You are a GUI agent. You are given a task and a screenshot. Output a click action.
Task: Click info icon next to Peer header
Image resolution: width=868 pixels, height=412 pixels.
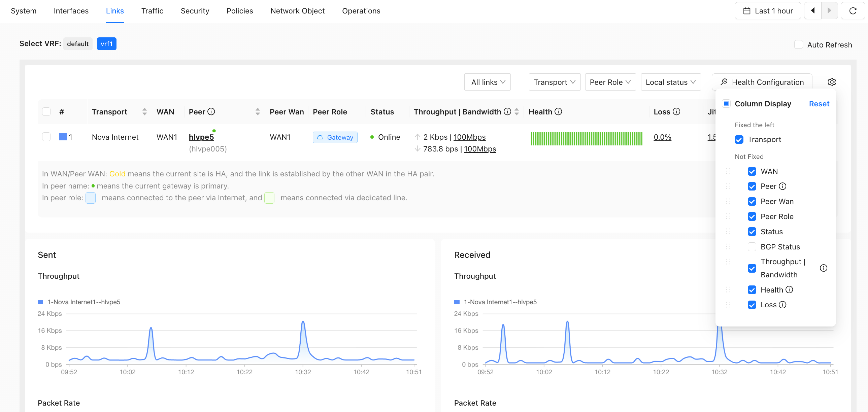211,111
